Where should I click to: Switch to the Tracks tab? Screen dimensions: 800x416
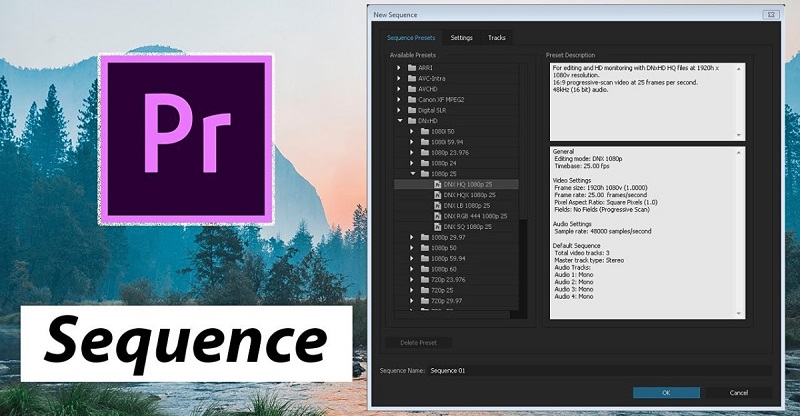point(496,38)
